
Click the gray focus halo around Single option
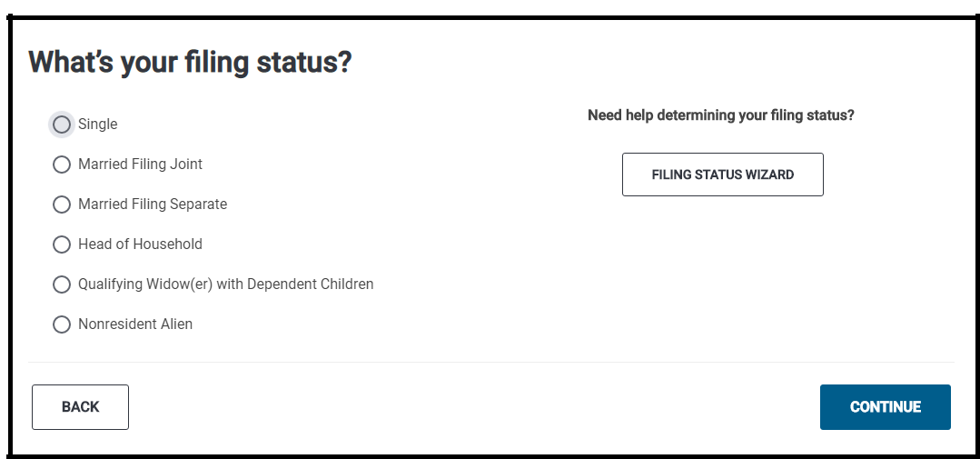[51, 116]
